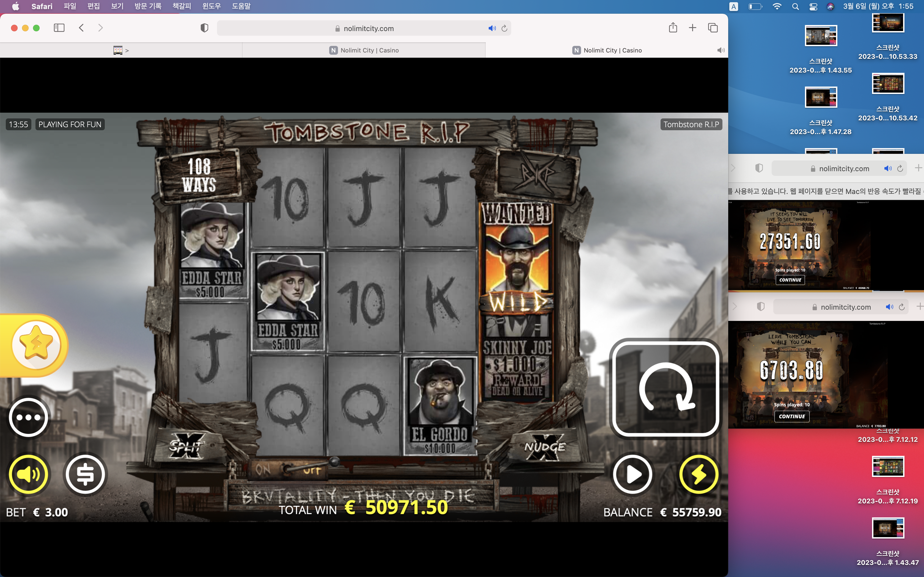Mute the game sound speaker button
This screenshot has height=577, width=924.
click(x=29, y=474)
